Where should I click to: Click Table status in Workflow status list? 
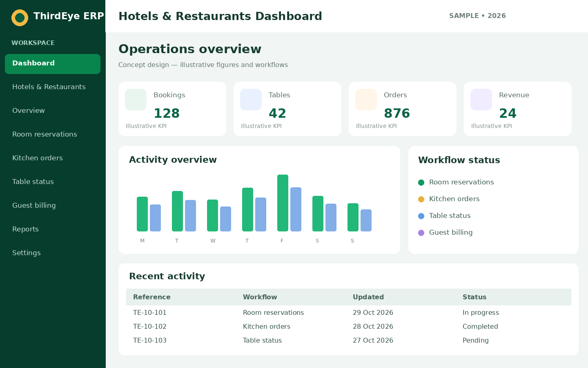coord(450,216)
